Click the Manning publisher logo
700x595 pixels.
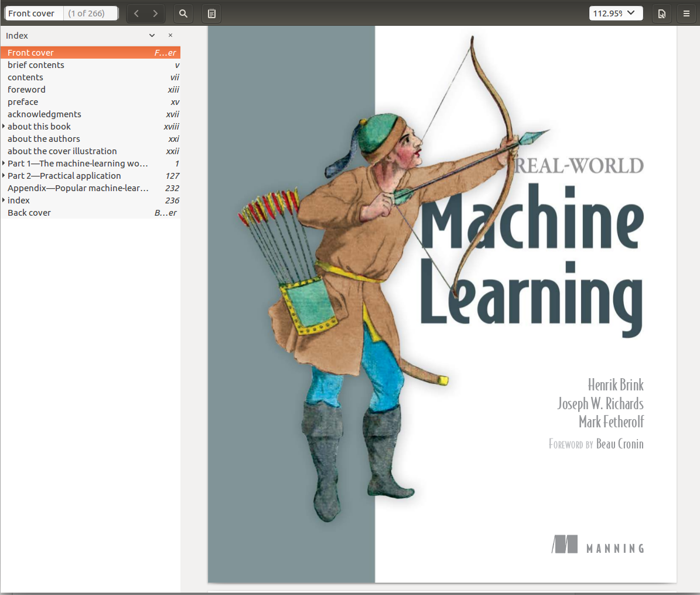tap(597, 545)
